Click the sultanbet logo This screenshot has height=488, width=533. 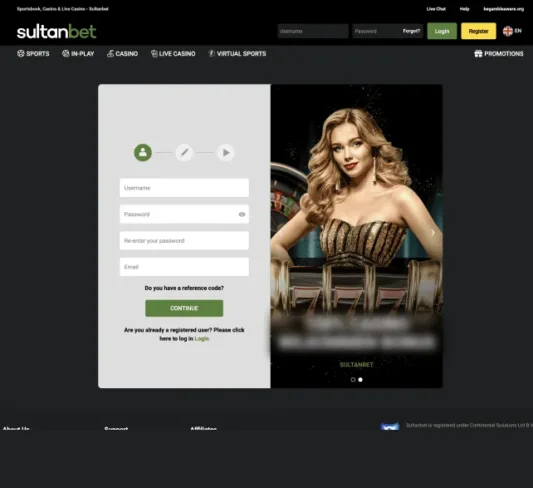(x=56, y=31)
